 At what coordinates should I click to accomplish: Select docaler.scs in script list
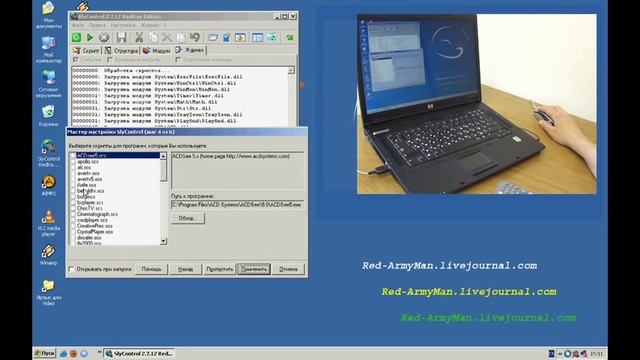(x=89, y=238)
